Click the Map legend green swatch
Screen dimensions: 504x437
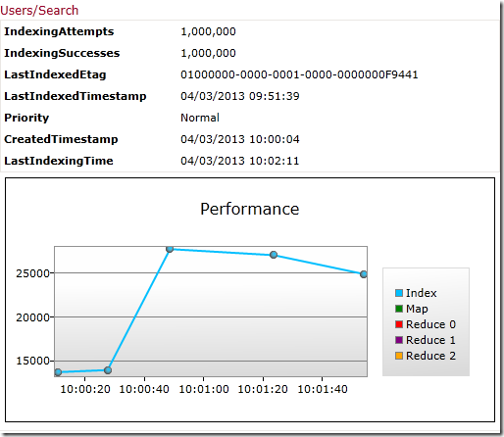(x=399, y=309)
